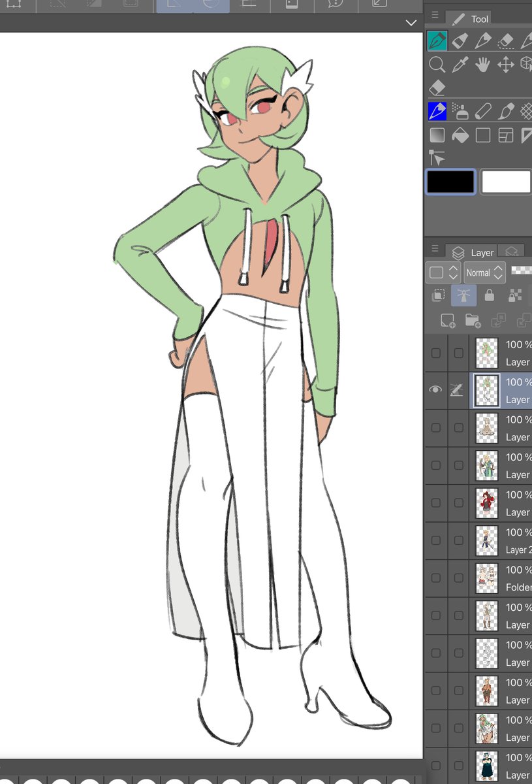Select the Brush tool
Image resolution: width=532 pixels, height=784 pixels.
[x=506, y=111]
